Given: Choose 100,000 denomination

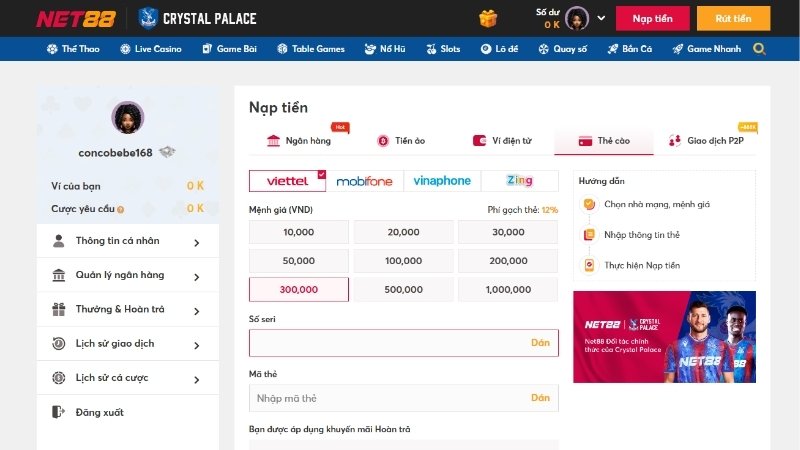Looking at the screenshot, I should (x=404, y=261).
